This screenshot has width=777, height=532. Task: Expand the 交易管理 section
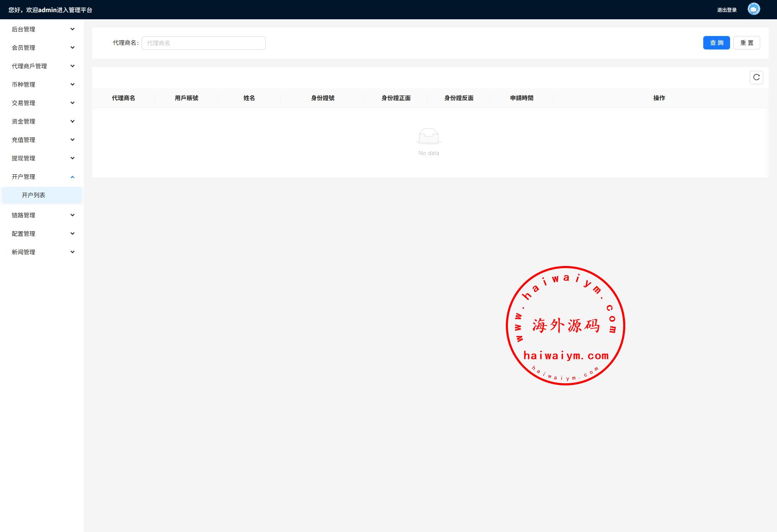pyautogui.click(x=42, y=103)
